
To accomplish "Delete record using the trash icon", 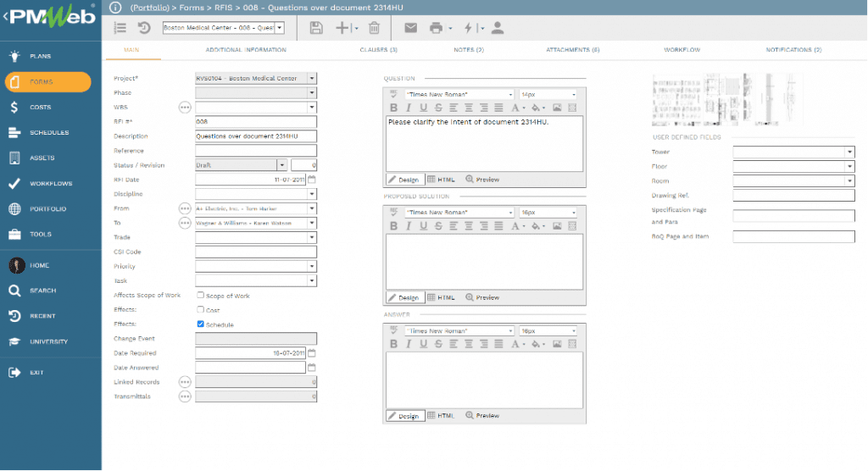I will point(374,28).
